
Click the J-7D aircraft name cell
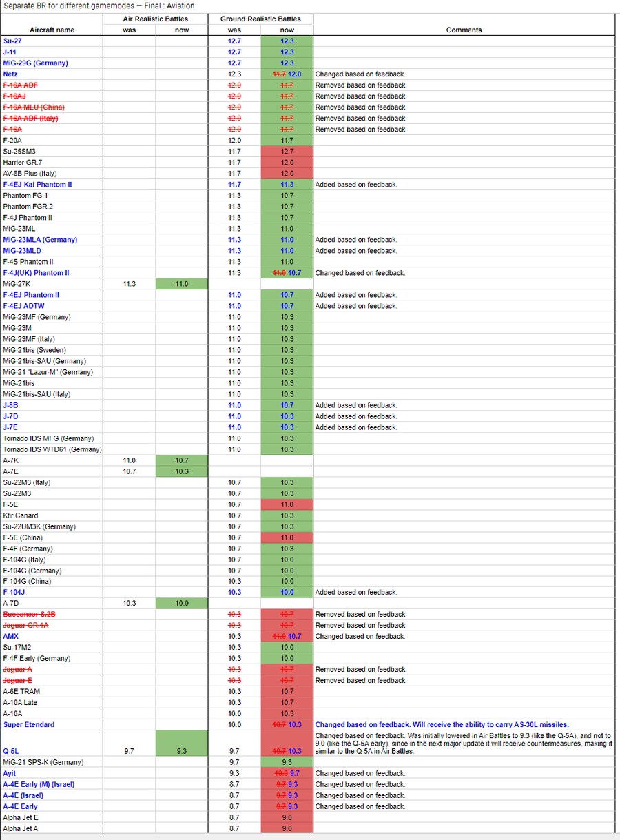tap(52, 416)
